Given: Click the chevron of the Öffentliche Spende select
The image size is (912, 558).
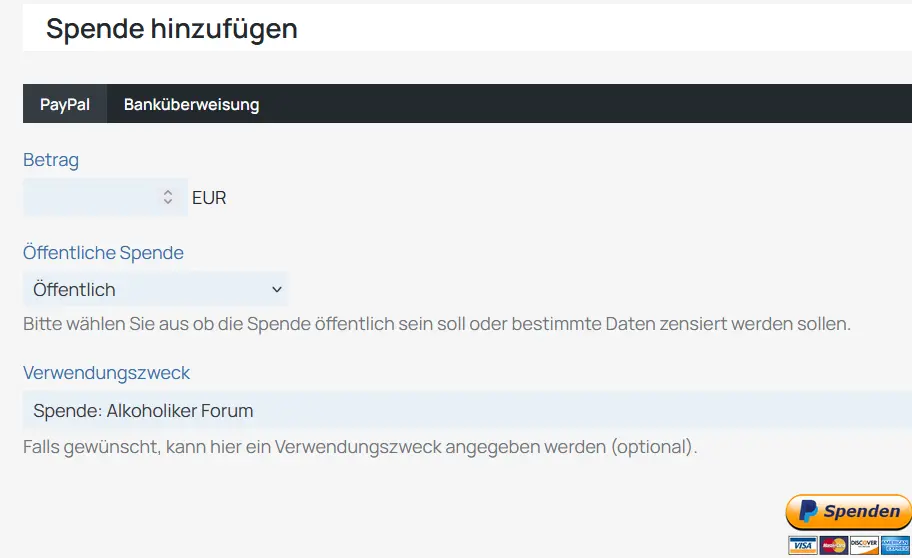Looking at the screenshot, I should [x=277, y=289].
